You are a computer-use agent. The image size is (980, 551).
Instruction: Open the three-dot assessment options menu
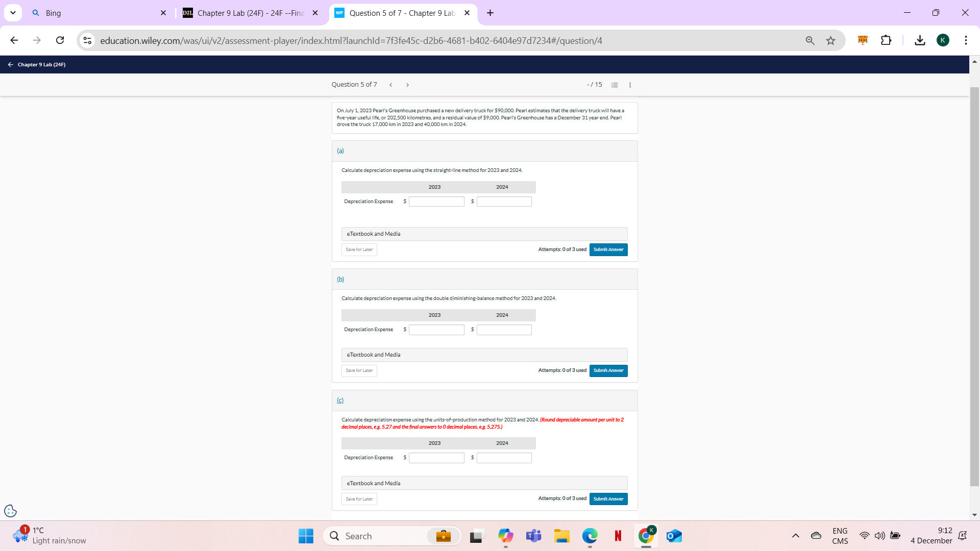coord(630,85)
